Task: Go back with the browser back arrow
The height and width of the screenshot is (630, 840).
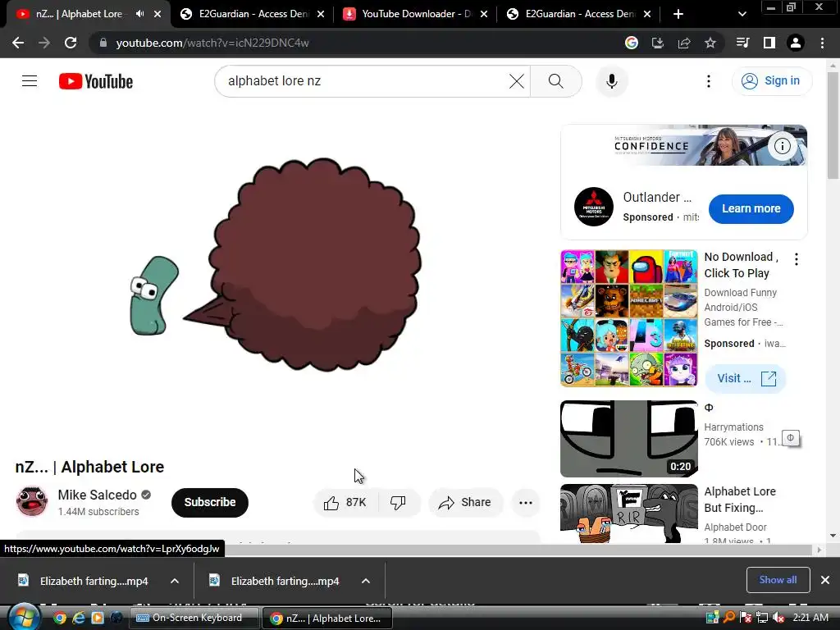Action: click(x=18, y=43)
